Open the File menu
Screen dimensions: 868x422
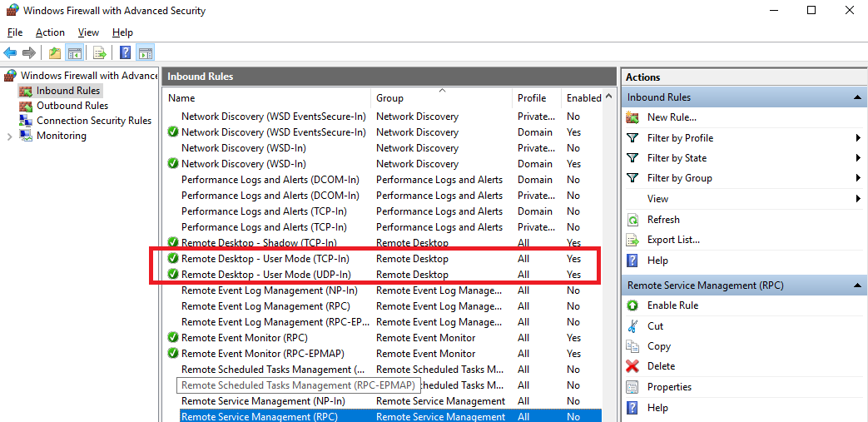pyautogui.click(x=15, y=32)
